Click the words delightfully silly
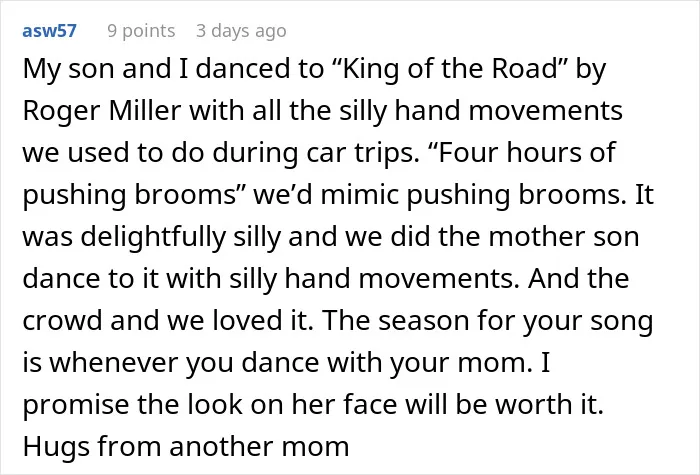Screen dimensions: 700x475 pyautogui.click(x=181, y=237)
